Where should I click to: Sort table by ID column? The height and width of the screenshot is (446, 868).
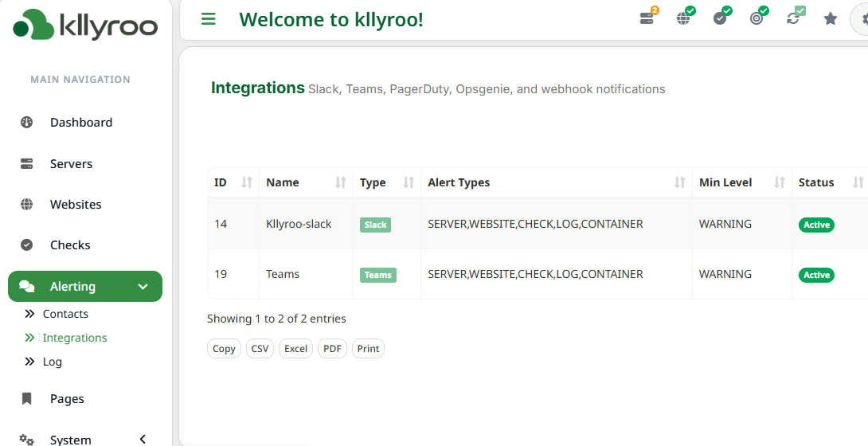(x=247, y=182)
